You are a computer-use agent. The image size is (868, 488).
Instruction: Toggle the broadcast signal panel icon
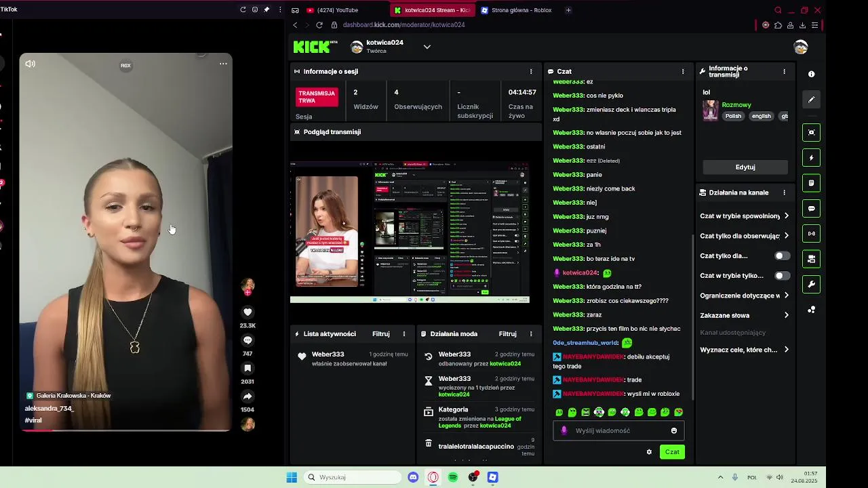[x=812, y=234]
